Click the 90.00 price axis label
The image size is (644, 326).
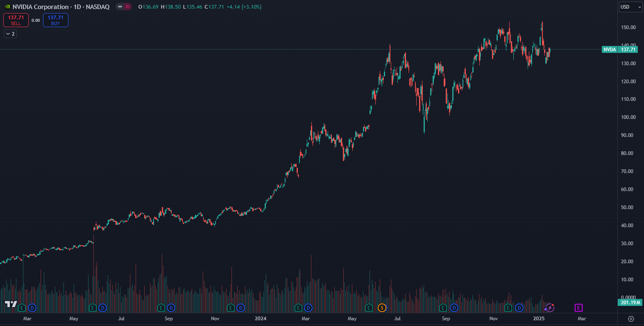pos(627,135)
